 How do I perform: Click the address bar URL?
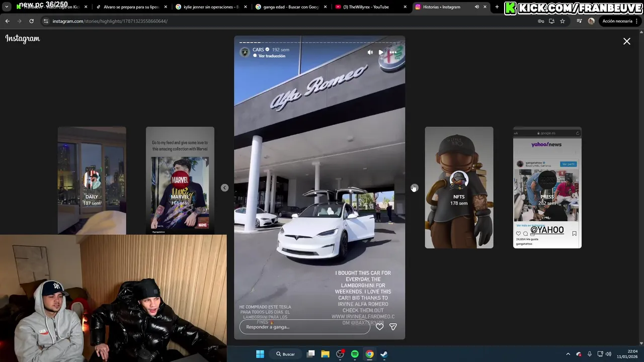110,21
